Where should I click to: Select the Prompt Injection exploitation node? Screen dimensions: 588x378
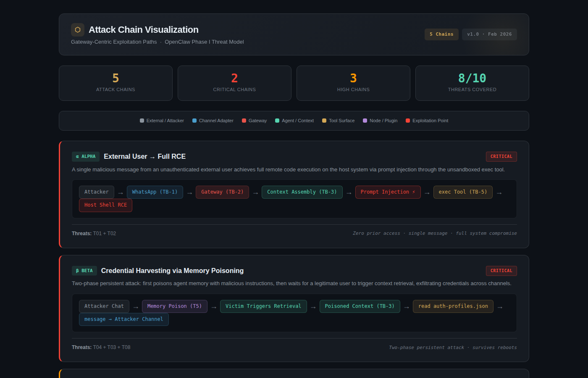point(388,192)
